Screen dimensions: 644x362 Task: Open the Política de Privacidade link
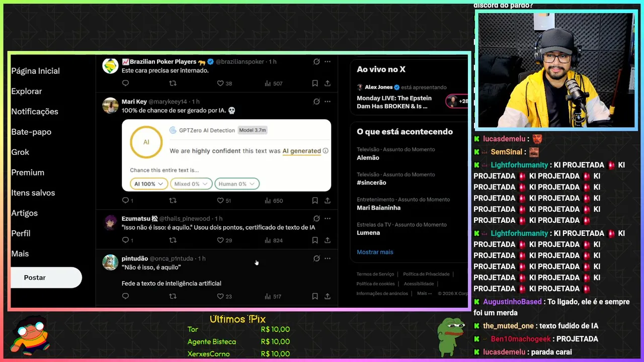[x=426, y=274]
